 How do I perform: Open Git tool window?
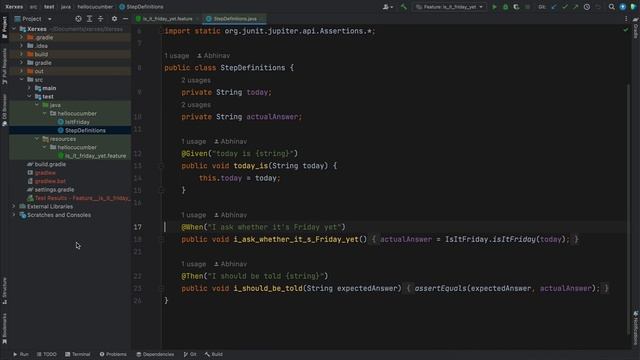coord(190,354)
